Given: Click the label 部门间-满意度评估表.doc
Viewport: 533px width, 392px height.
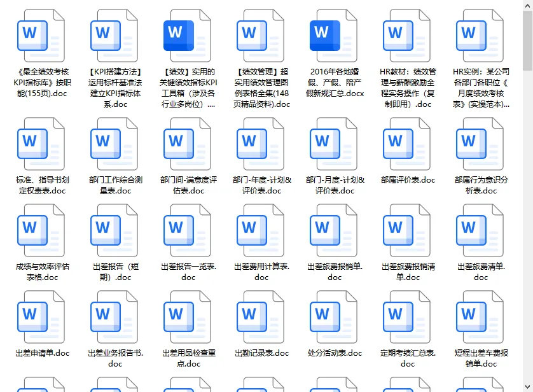Looking at the screenshot, I should (x=189, y=185).
